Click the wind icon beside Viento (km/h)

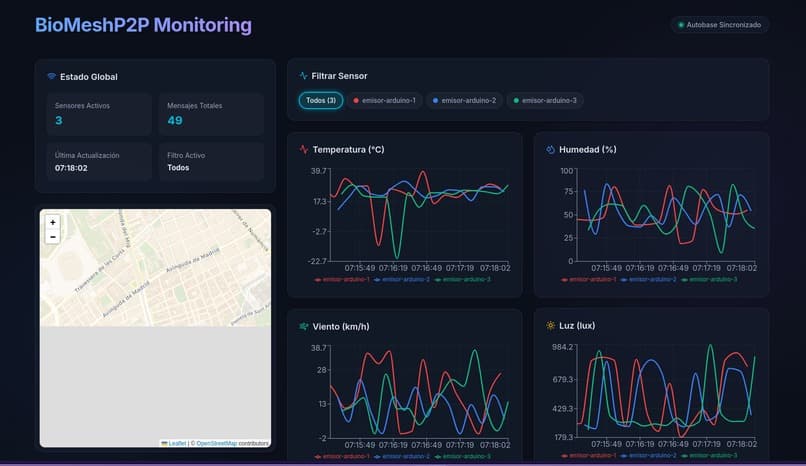point(304,326)
